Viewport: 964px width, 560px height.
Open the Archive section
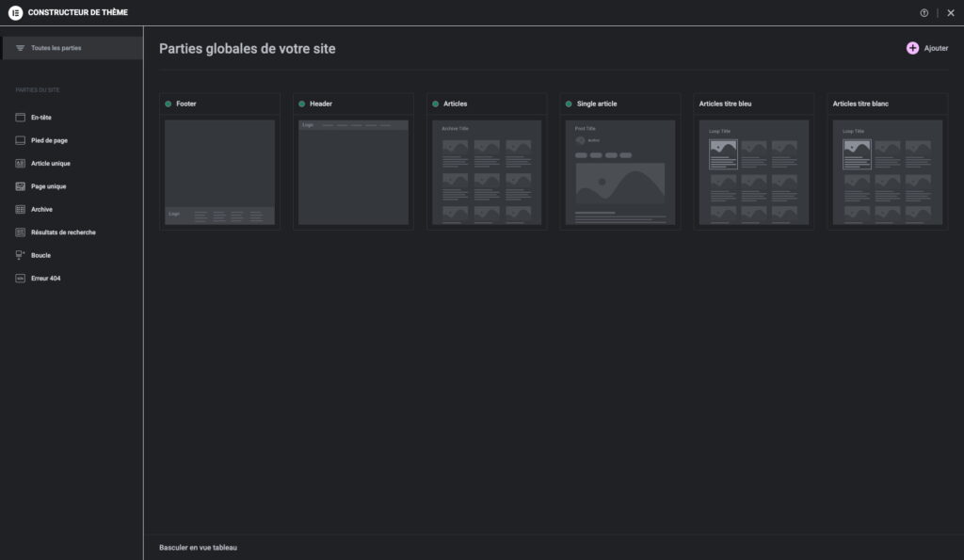tap(41, 209)
